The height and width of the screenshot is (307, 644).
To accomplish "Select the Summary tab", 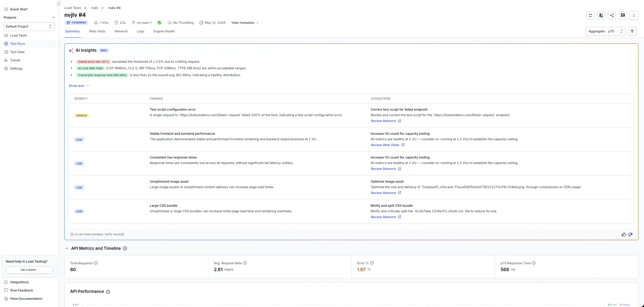I will 72,31.
